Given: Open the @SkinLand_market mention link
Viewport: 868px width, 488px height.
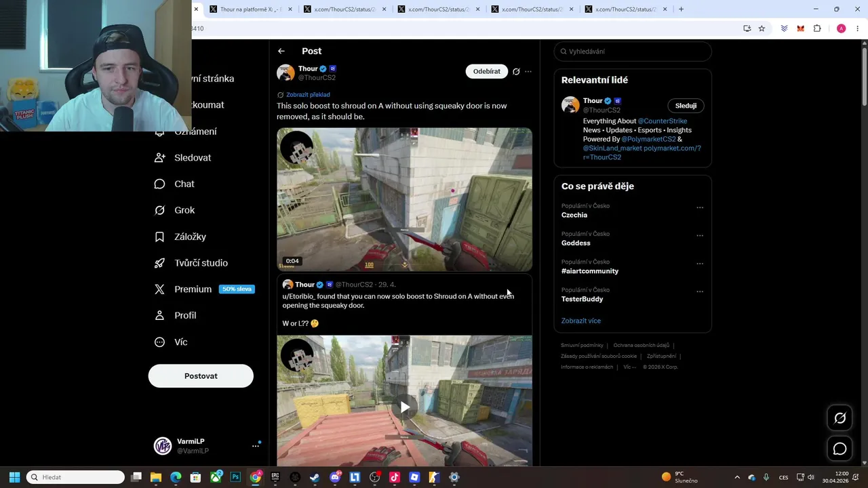Looking at the screenshot, I should (612, 148).
